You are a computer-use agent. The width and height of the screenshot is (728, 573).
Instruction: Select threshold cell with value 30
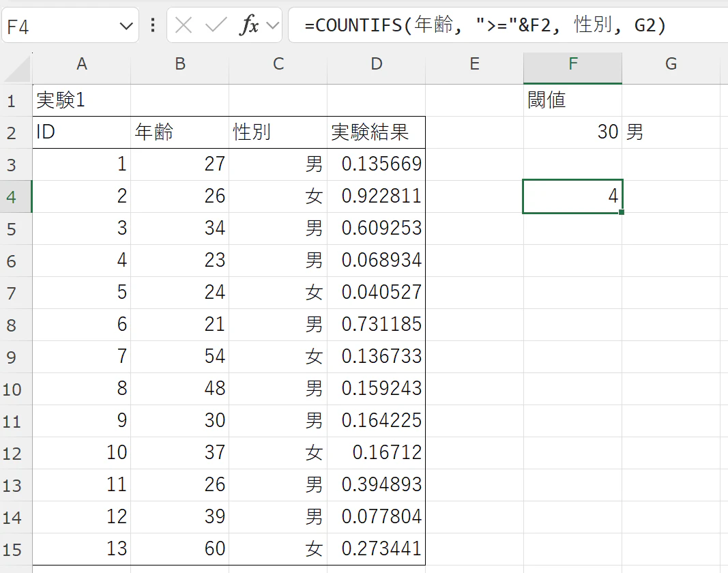point(573,132)
